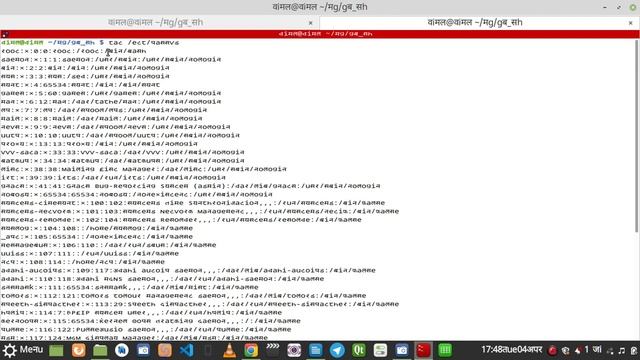Click the output line containing 100:102
This screenshot has height=360, width=640.
[193, 203]
